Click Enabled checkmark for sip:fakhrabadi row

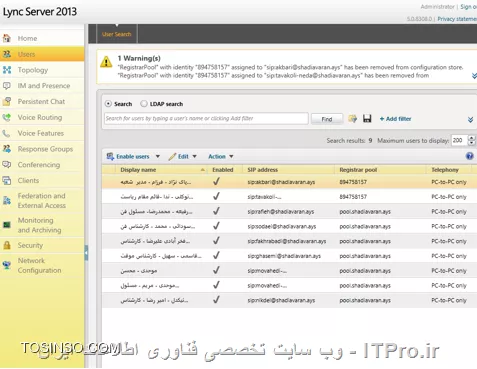(216, 241)
